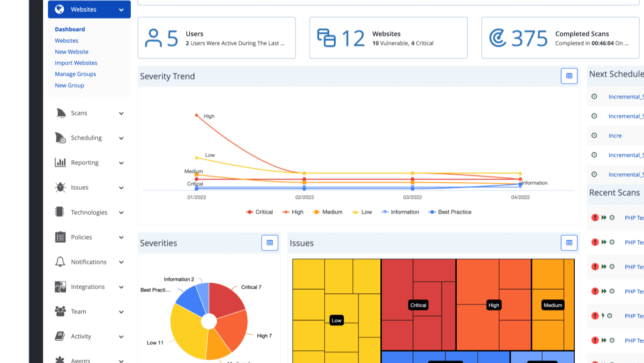
Task: Click the Notifications bell icon
Action: point(60,262)
